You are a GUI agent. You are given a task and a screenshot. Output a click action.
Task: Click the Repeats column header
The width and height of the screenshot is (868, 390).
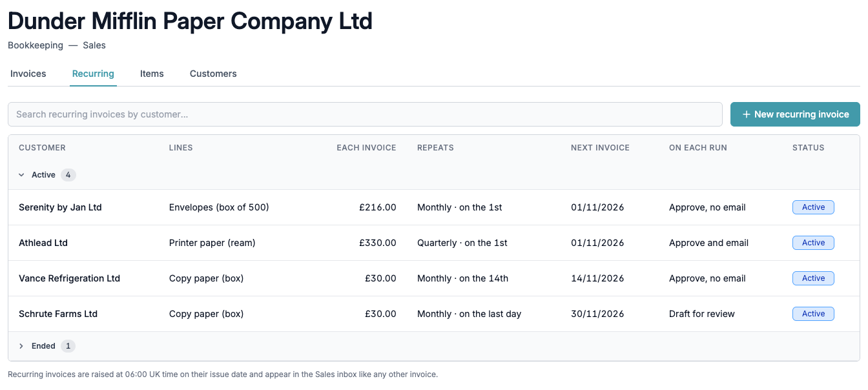point(435,148)
